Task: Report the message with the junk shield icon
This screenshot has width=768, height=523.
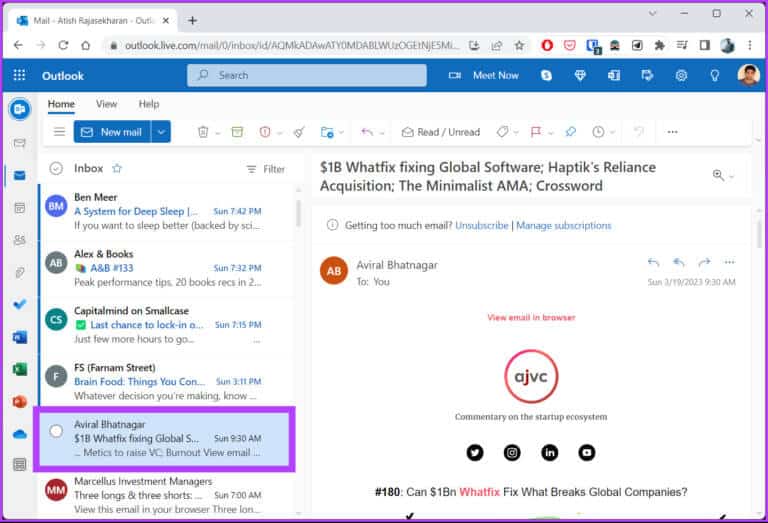Action: [x=265, y=132]
